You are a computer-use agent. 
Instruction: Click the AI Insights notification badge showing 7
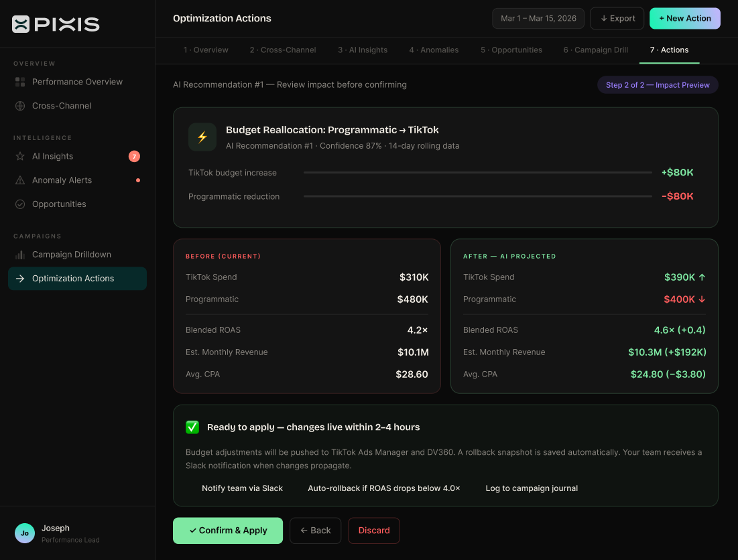[134, 156]
